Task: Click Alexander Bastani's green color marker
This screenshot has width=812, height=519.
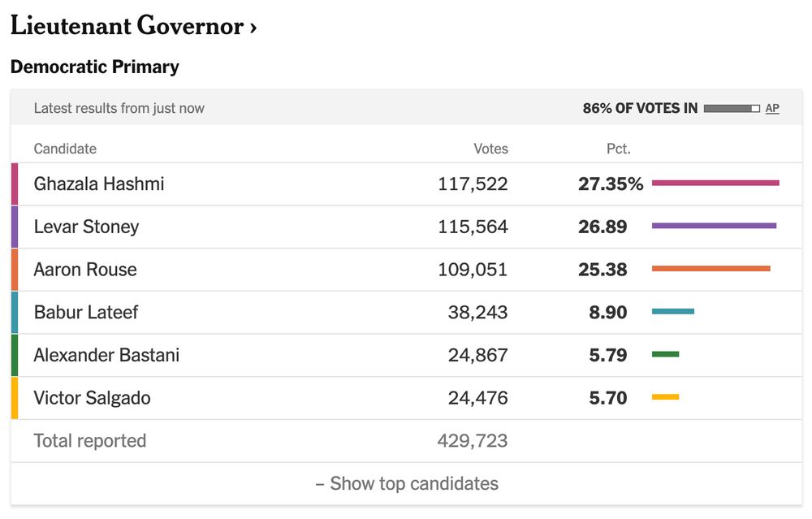Action: click(15, 355)
